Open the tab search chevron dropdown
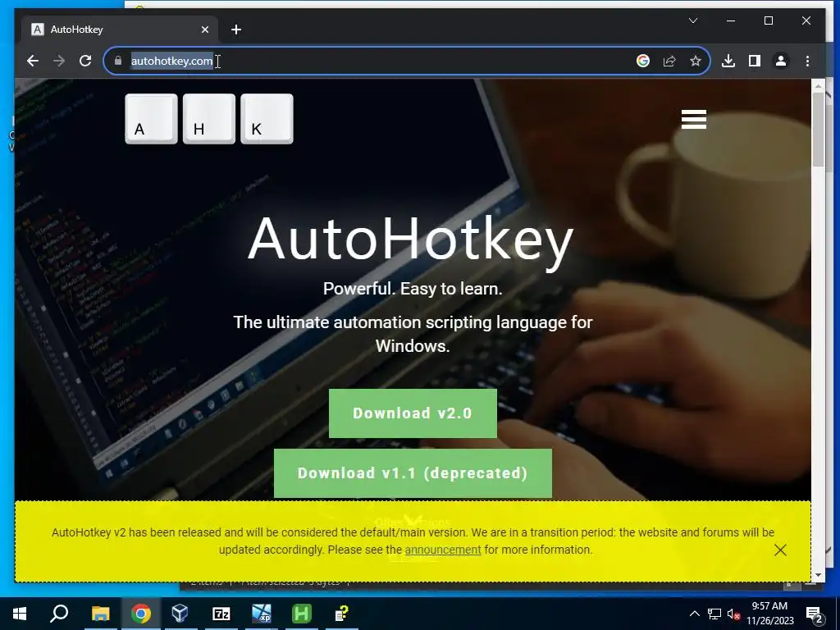This screenshot has height=630, width=840. click(x=692, y=21)
